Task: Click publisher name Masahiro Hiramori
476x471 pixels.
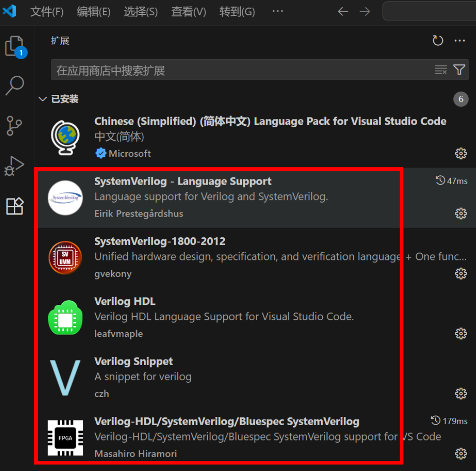Action: coord(136,453)
